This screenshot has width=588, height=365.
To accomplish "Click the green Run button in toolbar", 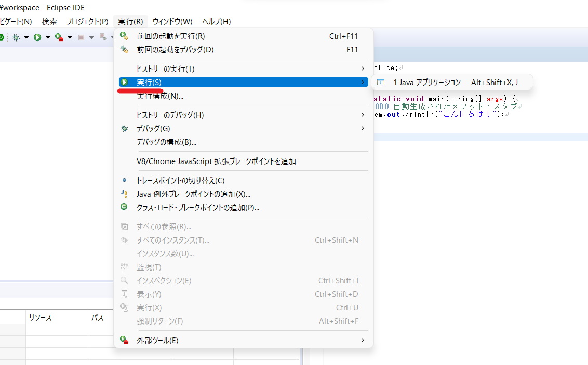I will pyautogui.click(x=37, y=37).
